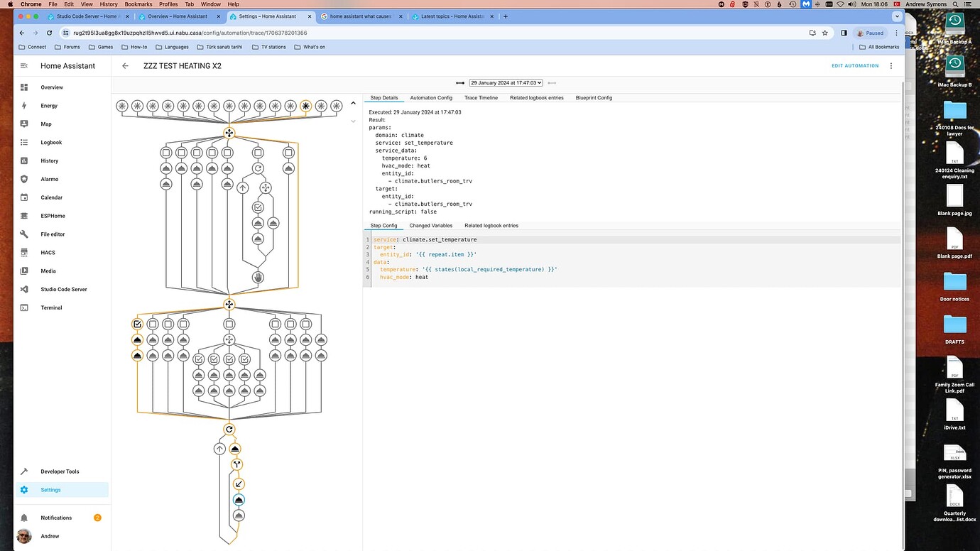
Task: Click the highlighted orange trigger node
Action: pyautogui.click(x=305, y=106)
